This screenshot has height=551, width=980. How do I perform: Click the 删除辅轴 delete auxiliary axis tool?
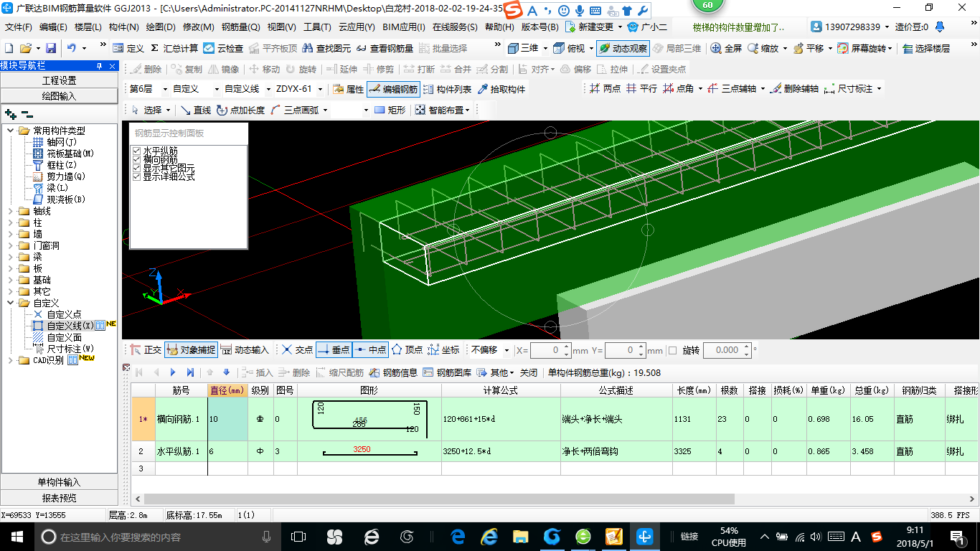pos(794,88)
